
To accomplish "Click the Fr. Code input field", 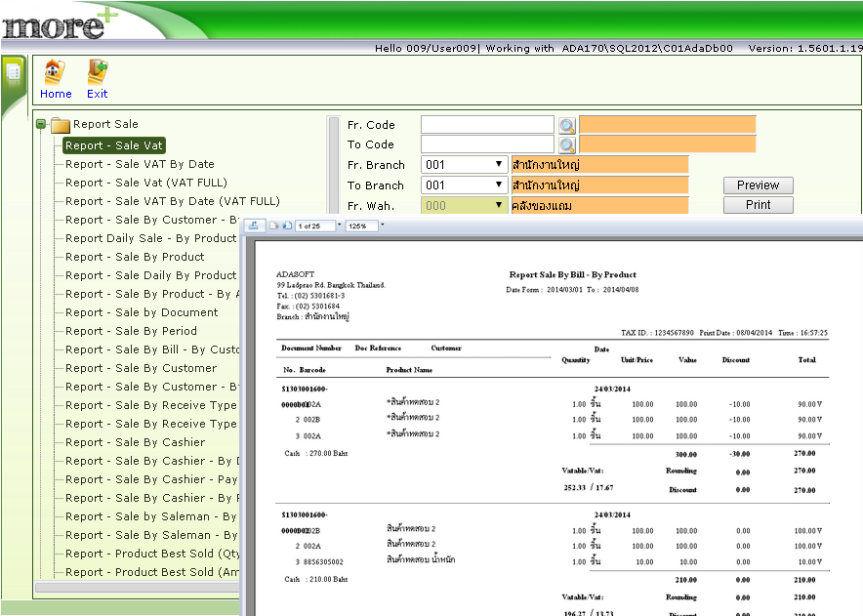I will (487, 125).
